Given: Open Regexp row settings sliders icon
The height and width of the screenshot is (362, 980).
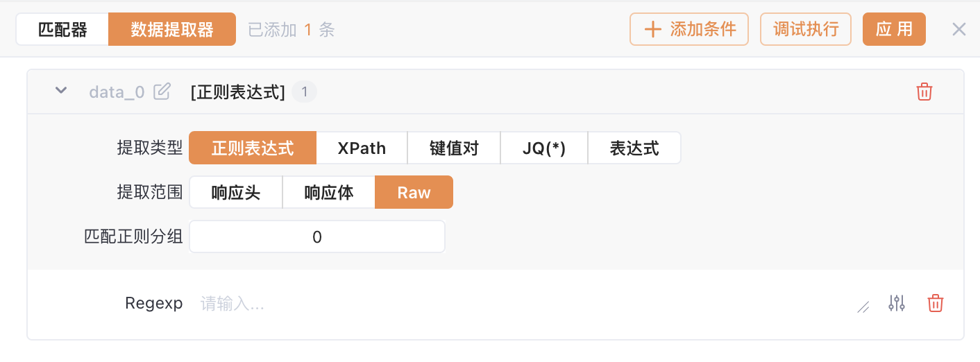Looking at the screenshot, I should click(x=897, y=303).
